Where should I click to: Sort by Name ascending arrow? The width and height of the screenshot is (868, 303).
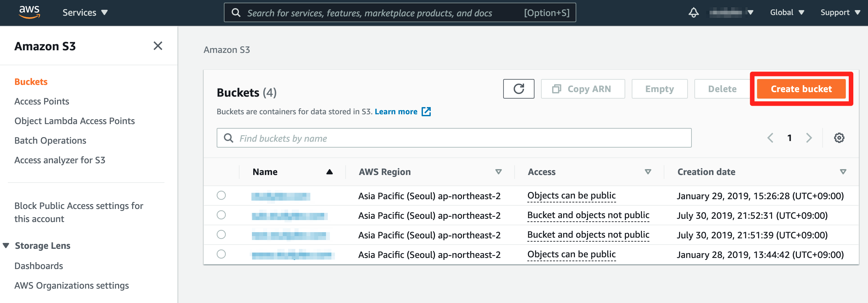point(330,172)
